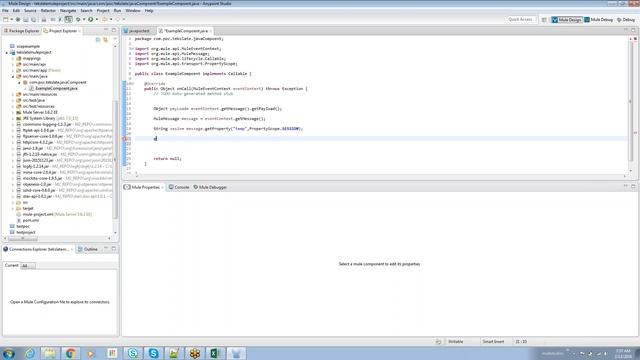Switch to Debug perspective
Viewport: 640px width, 360px height.
[626, 20]
